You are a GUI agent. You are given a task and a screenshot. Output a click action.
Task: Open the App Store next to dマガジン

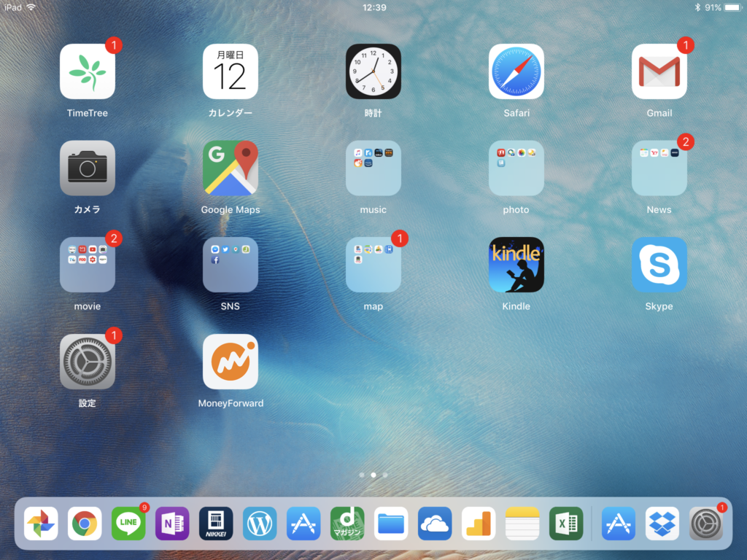[303, 524]
